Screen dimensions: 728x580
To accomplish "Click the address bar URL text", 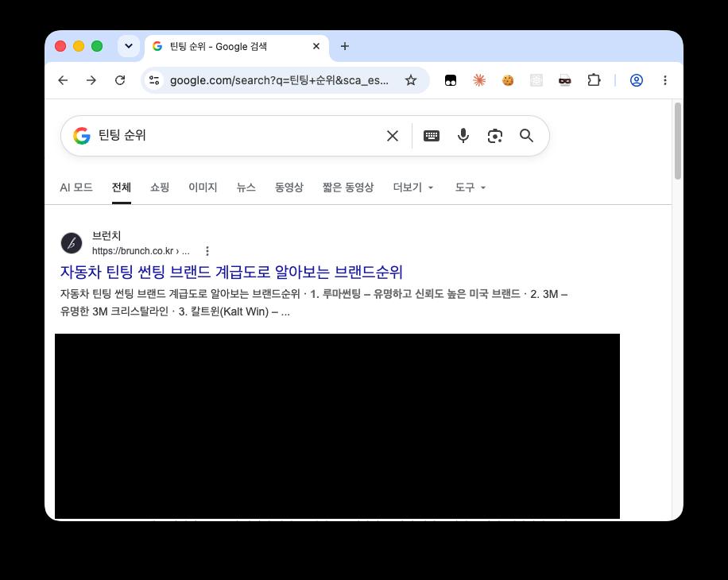I will coord(279,80).
